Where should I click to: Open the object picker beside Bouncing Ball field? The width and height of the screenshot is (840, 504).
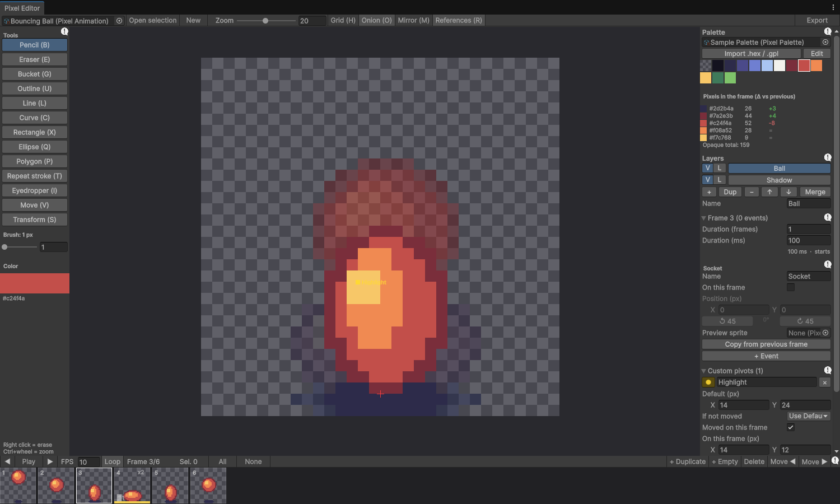[119, 21]
